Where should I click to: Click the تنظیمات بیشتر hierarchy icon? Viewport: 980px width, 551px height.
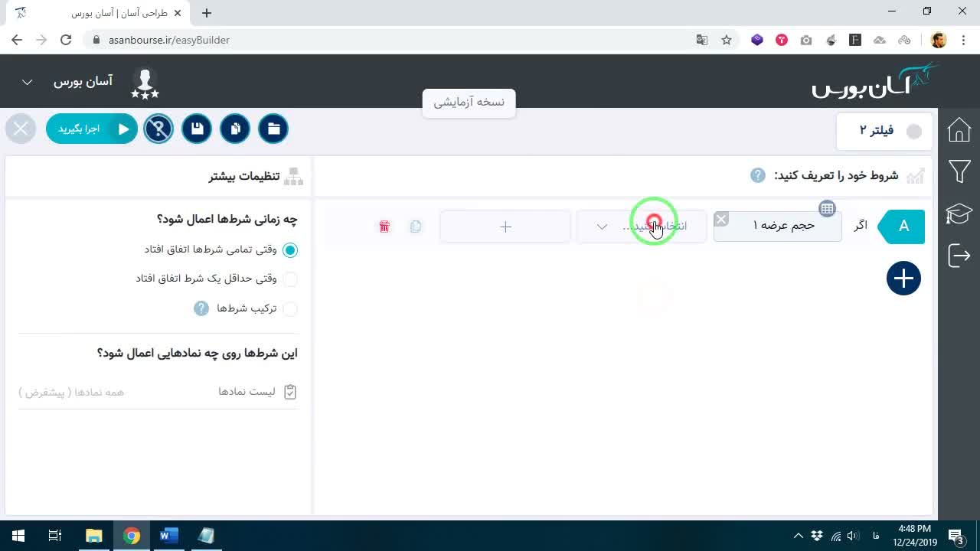tap(293, 177)
